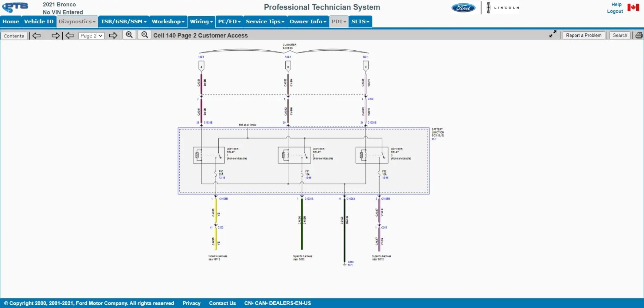Click the Canadian flag icon

[633, 7]
